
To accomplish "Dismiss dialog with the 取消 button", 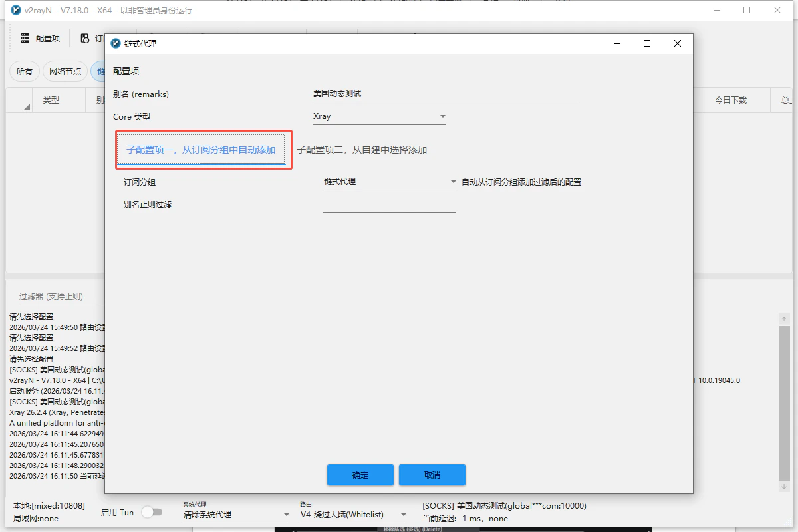I will (x=432, y=475).
